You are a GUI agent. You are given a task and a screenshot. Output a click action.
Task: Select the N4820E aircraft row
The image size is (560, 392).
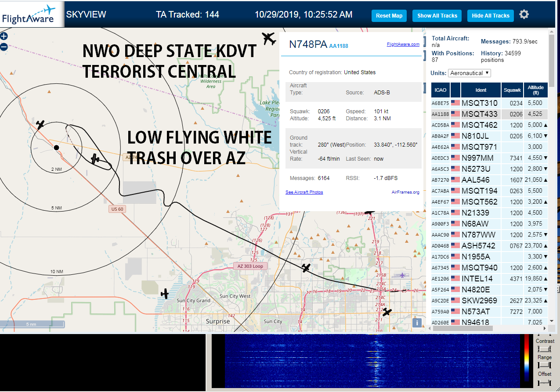pos(489,290)
